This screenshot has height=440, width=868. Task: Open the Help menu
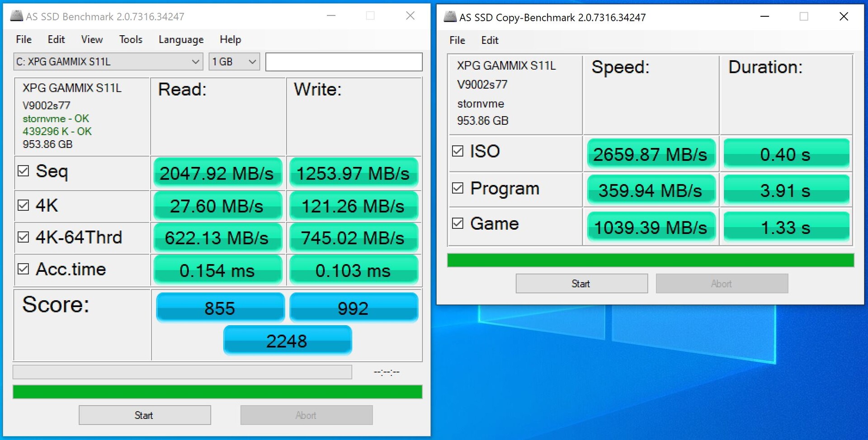click(230, 39)
